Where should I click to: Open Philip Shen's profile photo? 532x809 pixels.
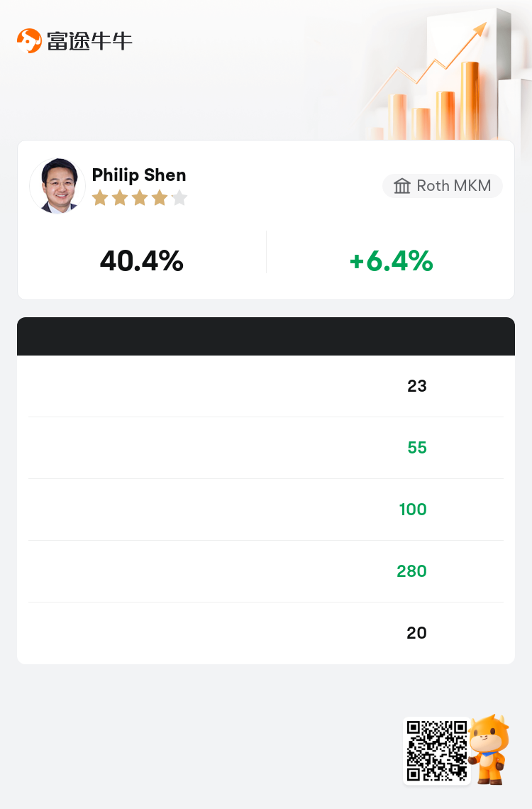[57, 186]
